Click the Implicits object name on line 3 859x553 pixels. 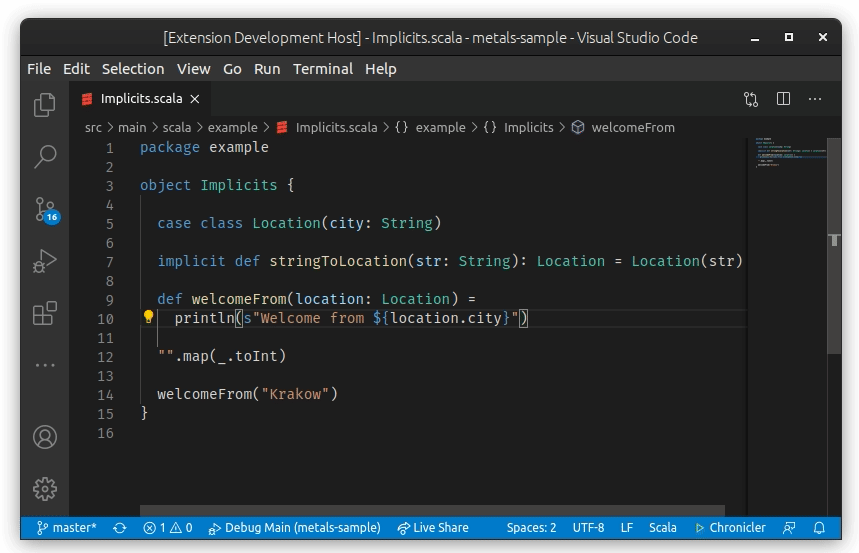[x=238, y=185]
